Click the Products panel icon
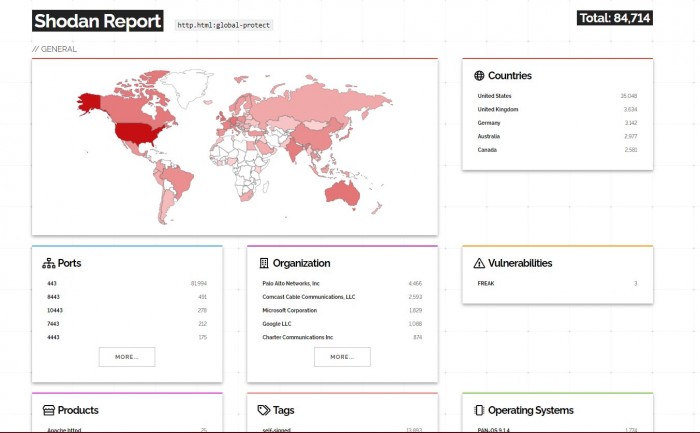This screenshot has height=433, width=700. 48,410
